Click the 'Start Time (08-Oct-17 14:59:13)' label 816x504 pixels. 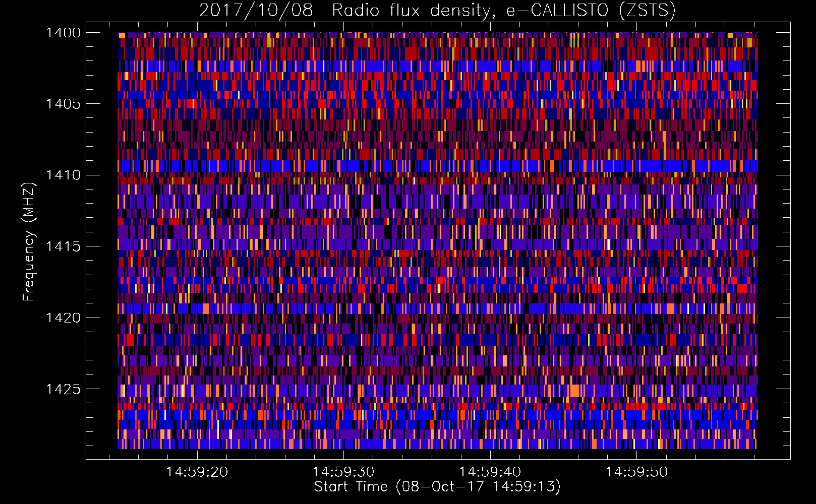(437, 487)
